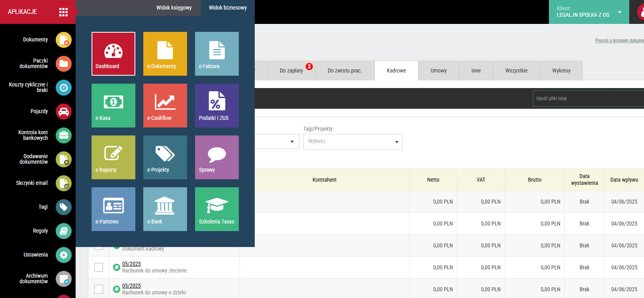Viewport: 644px width, 298px height.
Task: Select the e-Bank tile
Action: pos(165,209)
